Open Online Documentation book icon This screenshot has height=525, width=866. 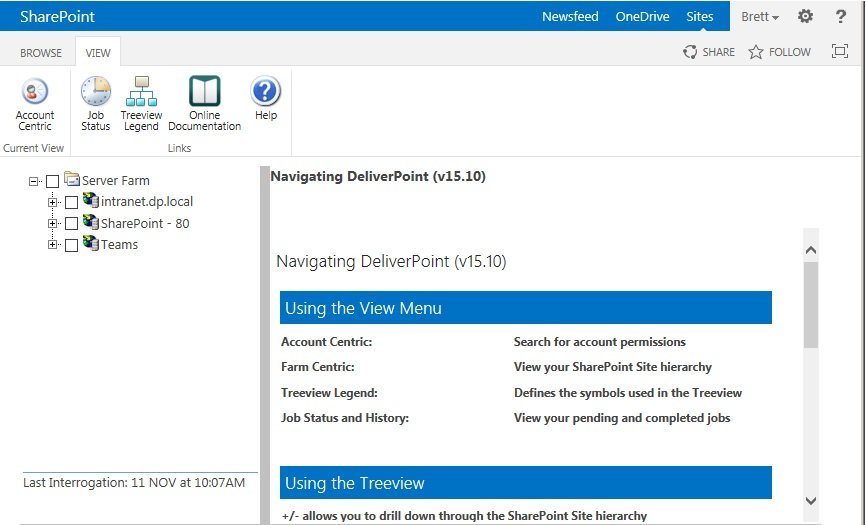(204, 91)
